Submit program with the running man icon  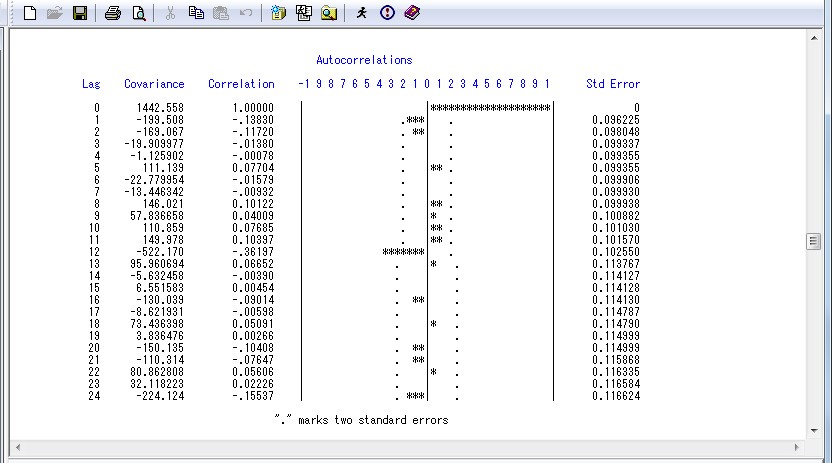[x=362, y=13]
